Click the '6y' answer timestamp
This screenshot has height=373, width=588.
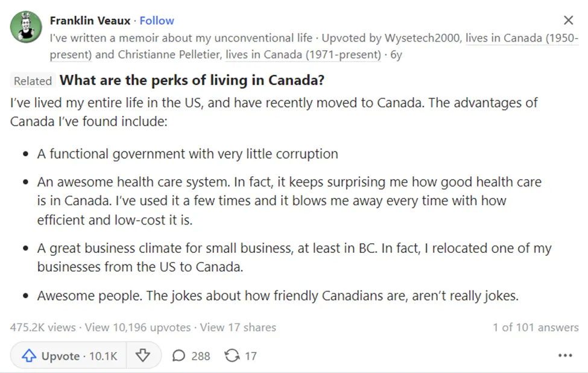point(396,55)
